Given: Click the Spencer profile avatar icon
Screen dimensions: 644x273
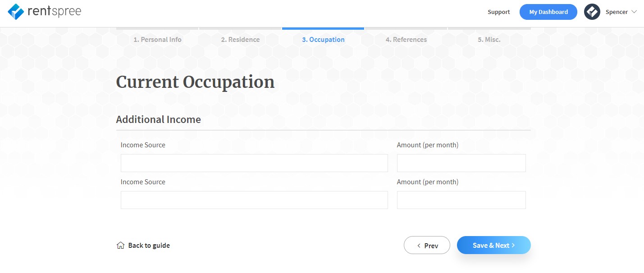Looking at the screenshot, I should (x=592, y=12).
